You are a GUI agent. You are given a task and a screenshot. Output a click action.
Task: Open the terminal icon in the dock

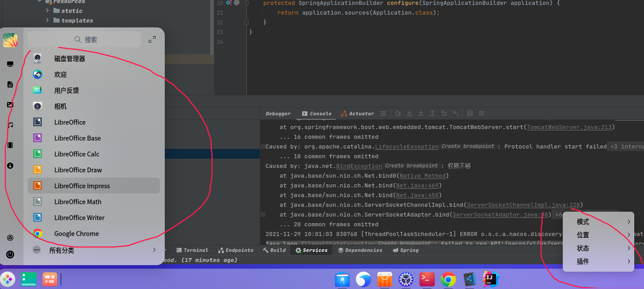tap(427, 279)
